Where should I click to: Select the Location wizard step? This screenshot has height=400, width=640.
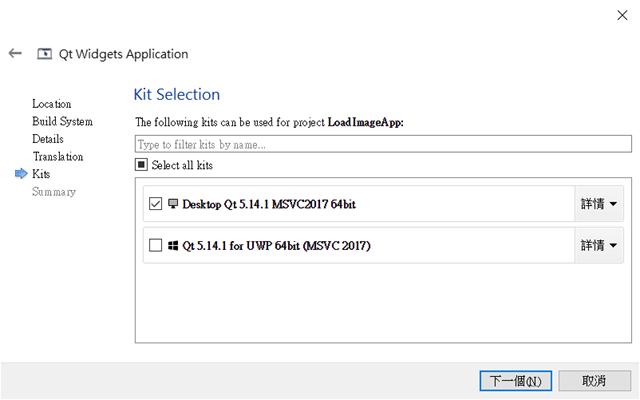(52, 104)
